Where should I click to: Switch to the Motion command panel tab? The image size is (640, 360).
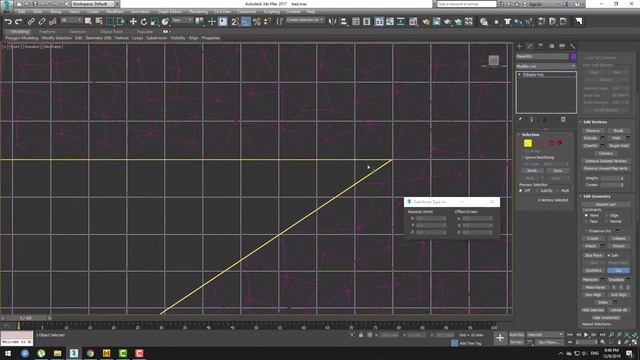(x=551, y=46)
